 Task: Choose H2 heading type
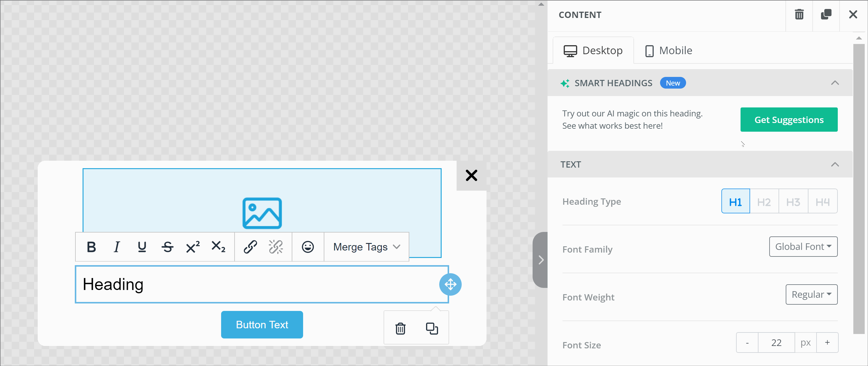[764, 201]
